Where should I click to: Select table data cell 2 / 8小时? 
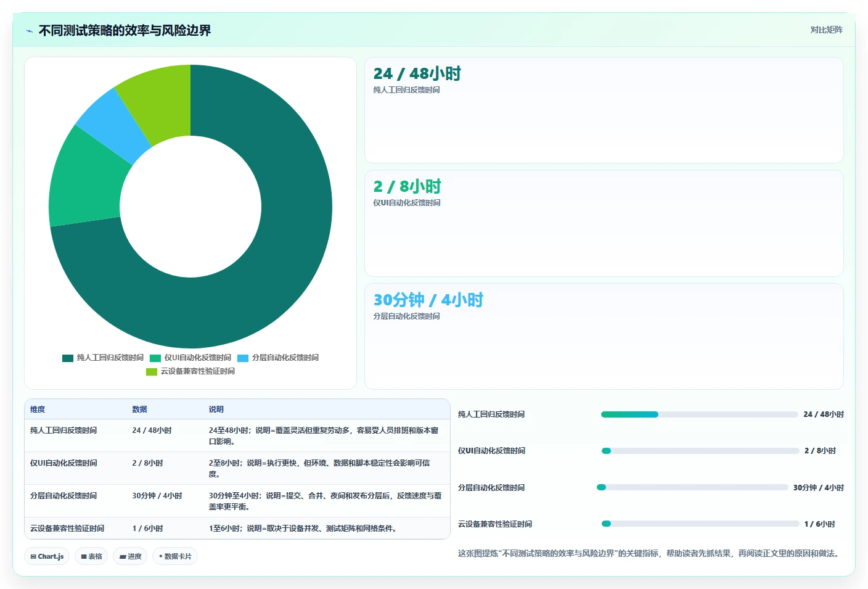pos(147,463)
